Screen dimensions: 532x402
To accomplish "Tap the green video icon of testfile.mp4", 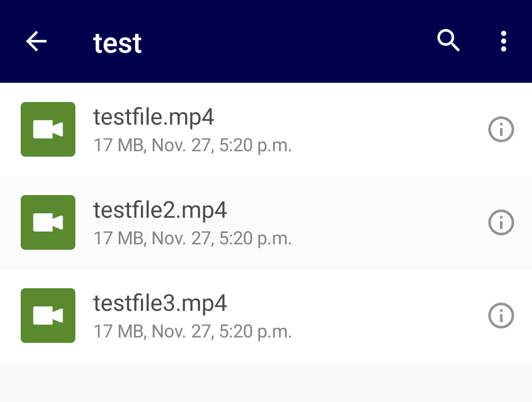I will 48,129.
